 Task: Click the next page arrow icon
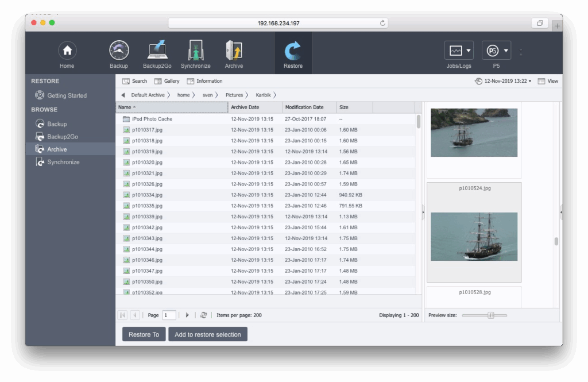[x=187, y=315]
